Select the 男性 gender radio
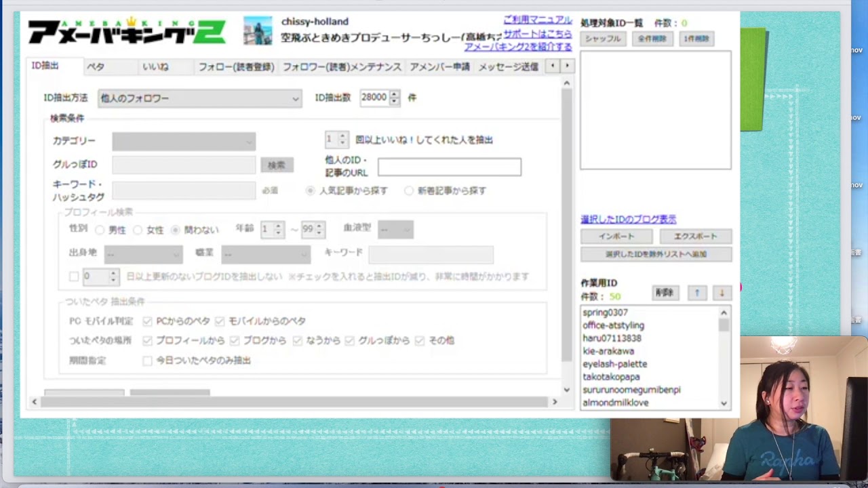 [100, 230]
